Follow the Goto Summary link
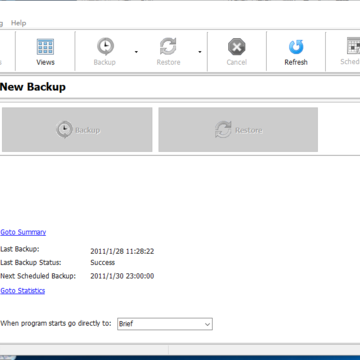This screenshot has height=360, width=360. pos(23,232)
